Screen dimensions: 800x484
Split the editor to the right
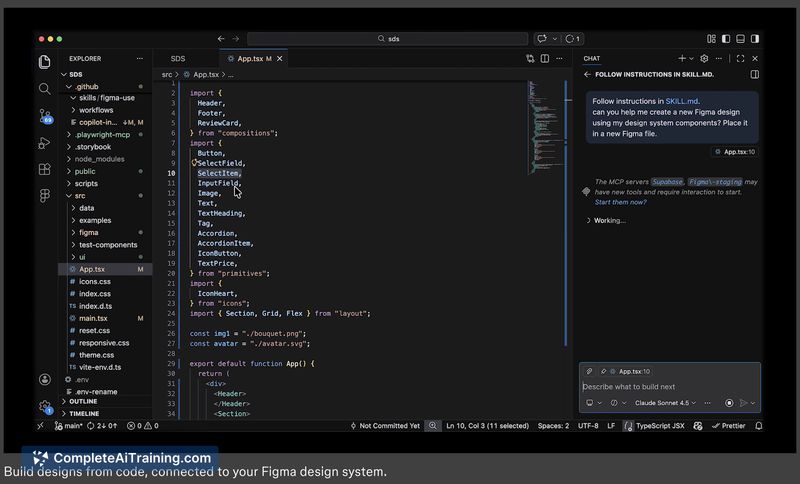[x=545, y=59]
